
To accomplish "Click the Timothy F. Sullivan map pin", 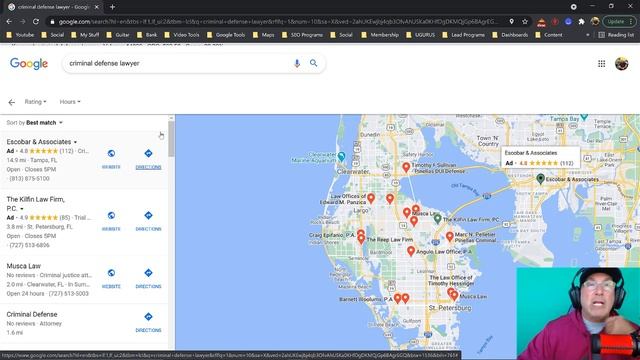I will [x=406, y=167].
